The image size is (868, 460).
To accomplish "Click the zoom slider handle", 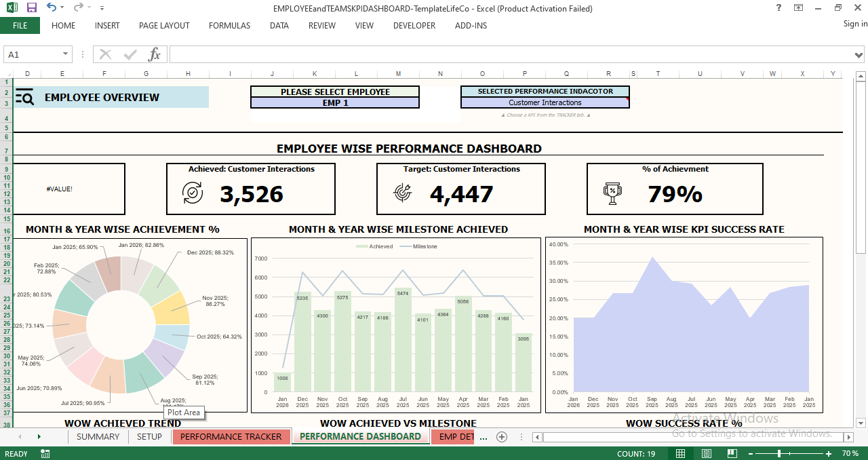I will (779, 453).
